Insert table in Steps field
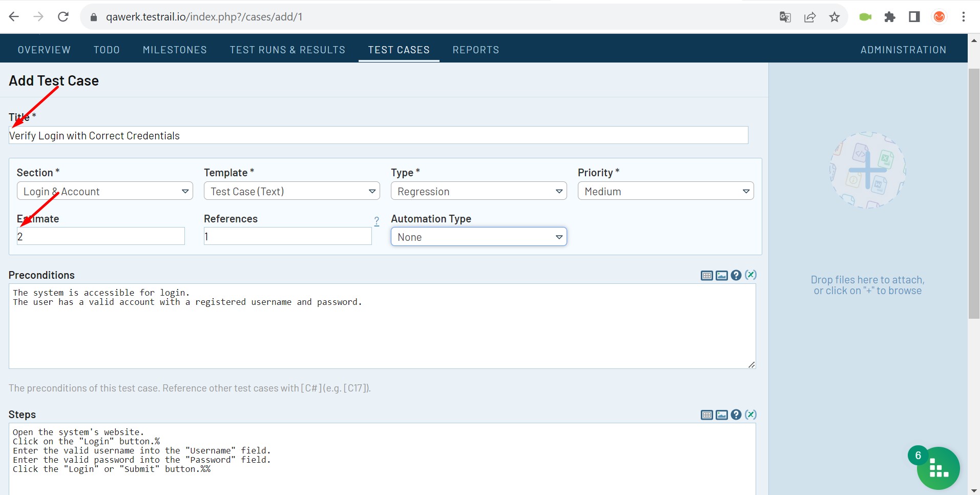 706,415
